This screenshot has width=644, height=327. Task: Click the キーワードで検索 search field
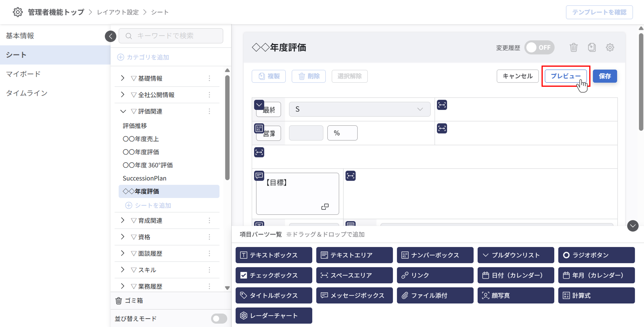[171, 36]
